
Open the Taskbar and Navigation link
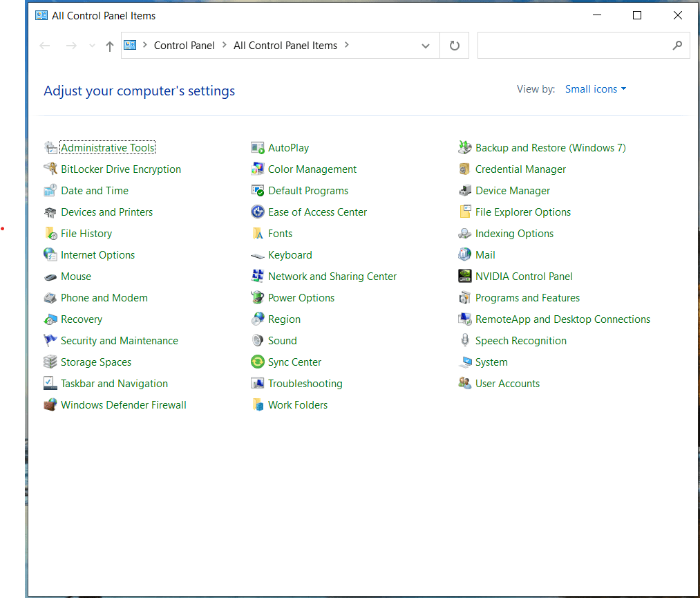coord(114,384)
